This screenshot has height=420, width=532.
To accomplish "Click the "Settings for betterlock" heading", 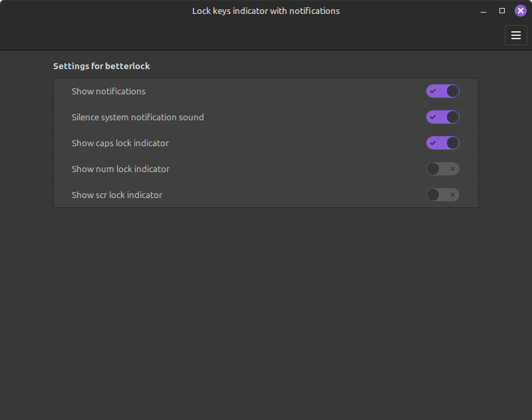I will click(x=101, y=66).
